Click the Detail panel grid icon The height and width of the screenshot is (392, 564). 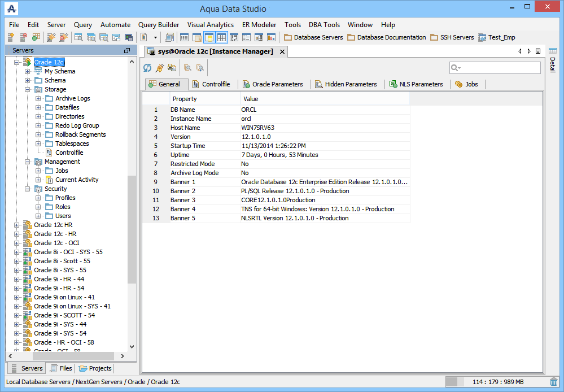(x=553, y=51)
